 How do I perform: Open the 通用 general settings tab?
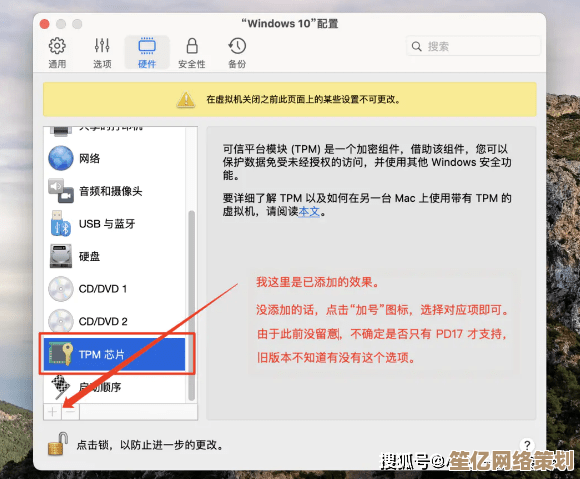(57, 53)
